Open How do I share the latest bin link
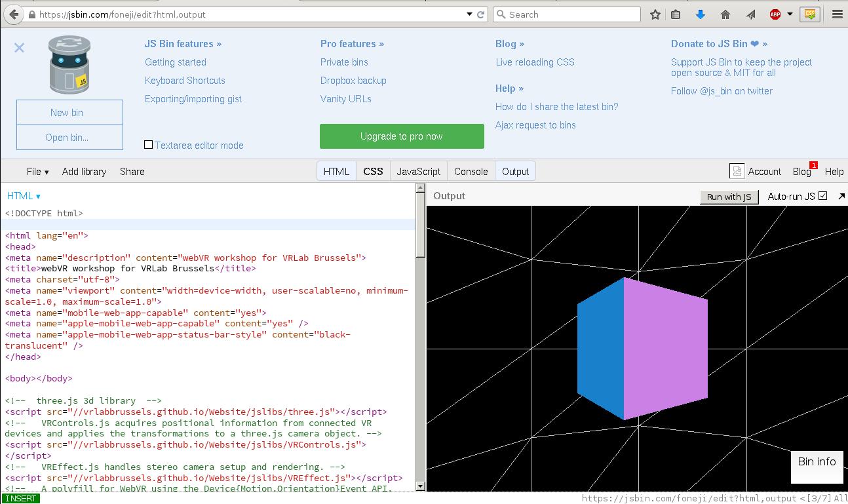This screenshot has width=848, height=504. tap(557, 107)
